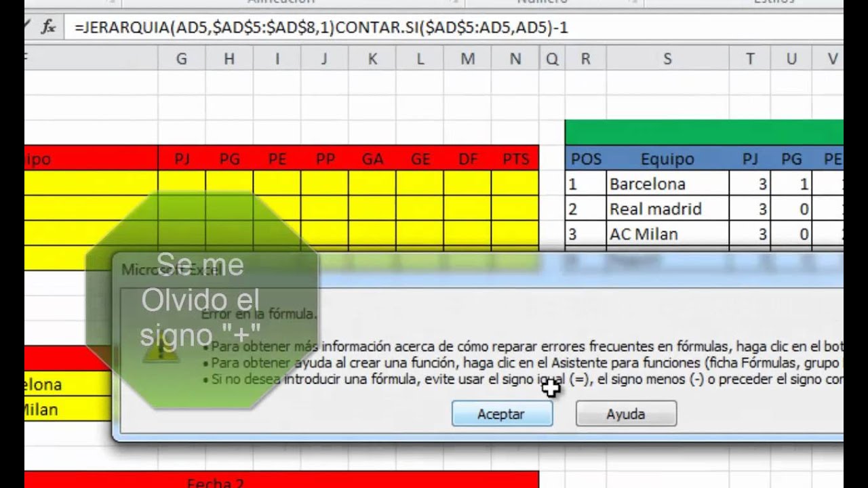Click the red PJ header cell
The width and height of the screenshot is (868, 488).
182,159
